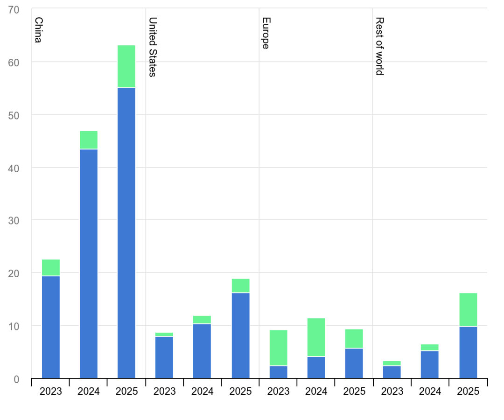This screenshot has width=504, height=420.
Task: Select the green segment of China's 2023 bar
Action: 51,268
